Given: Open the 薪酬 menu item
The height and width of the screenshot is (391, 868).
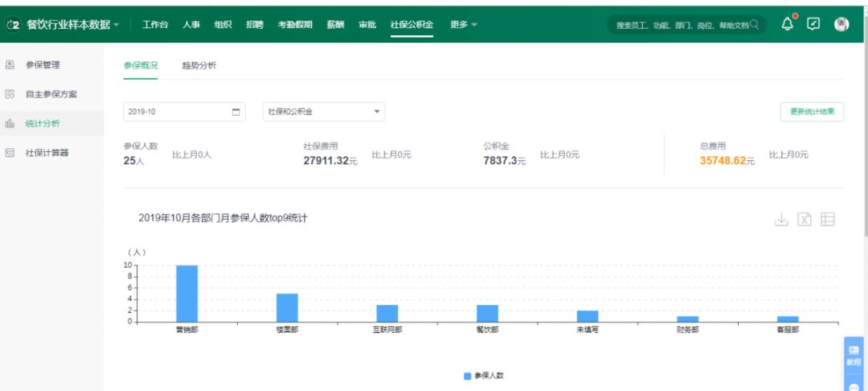Looking at the screenshot, I should (x=335, y=24).
